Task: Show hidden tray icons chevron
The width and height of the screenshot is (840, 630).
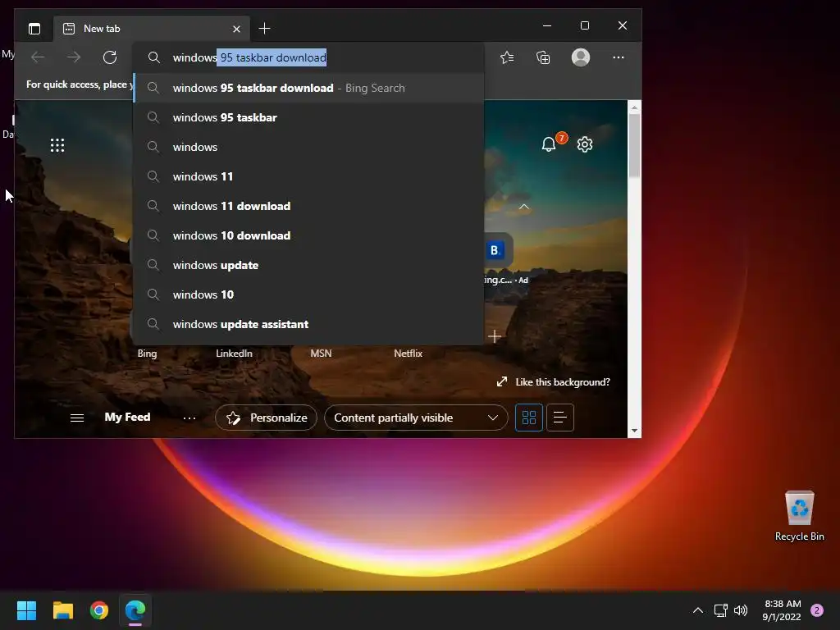Action: pos(698,610)
